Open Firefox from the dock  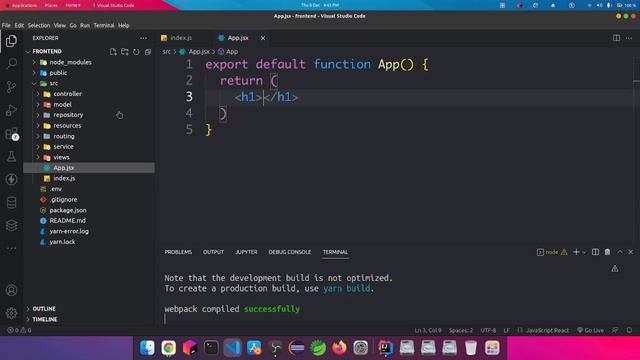click(339, 348)
